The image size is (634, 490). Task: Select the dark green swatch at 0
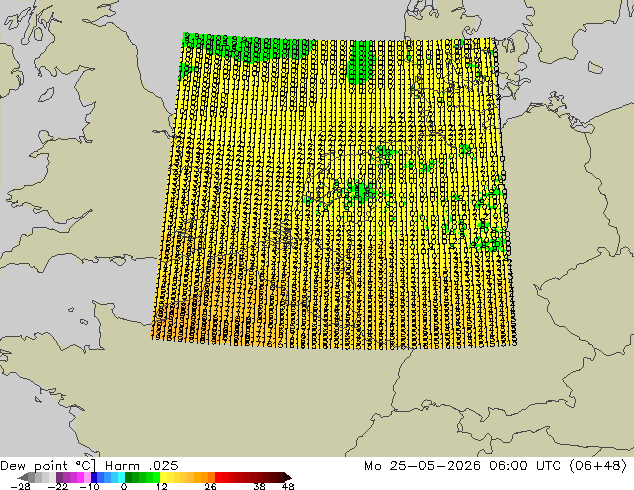[129, 477]
